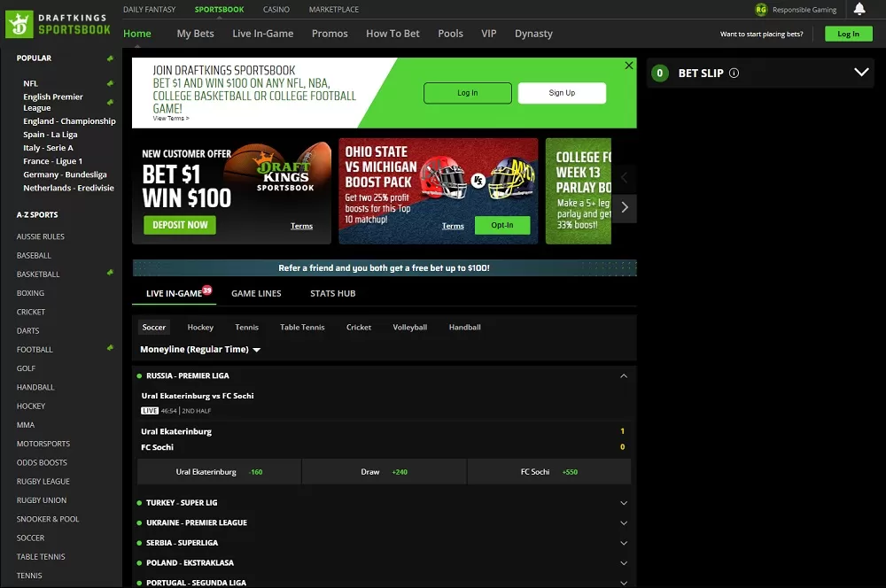Select the Tennis live sport filter

click(247, 327)
